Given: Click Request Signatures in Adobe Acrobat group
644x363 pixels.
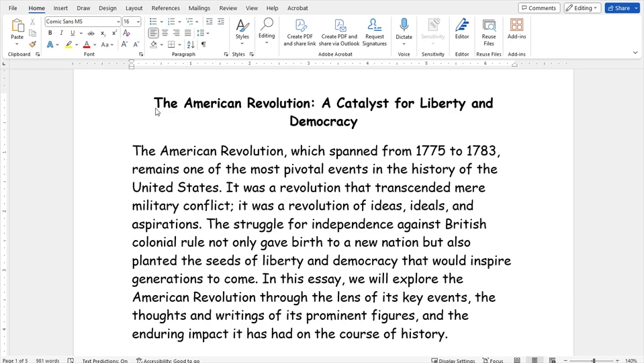Looking at the screenshot, I should [x=374, y=32].
